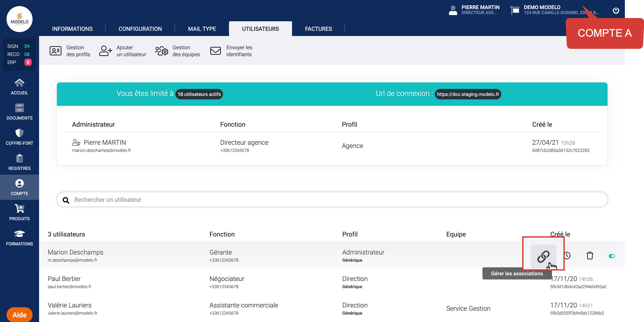Click the Aide help button

[x=19, y=315]
